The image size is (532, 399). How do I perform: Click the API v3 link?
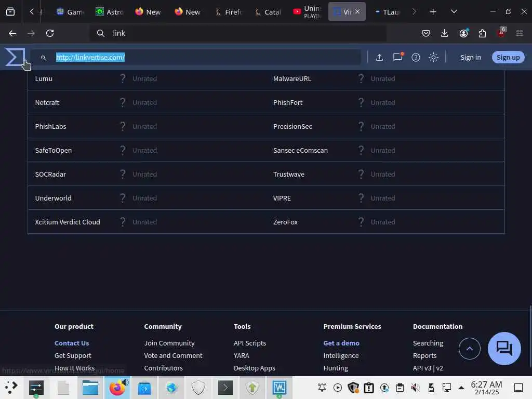point(422,368)
